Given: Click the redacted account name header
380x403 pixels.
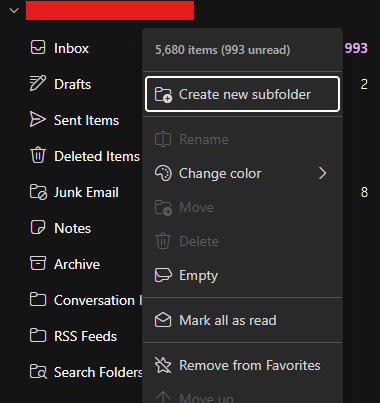Looking at the screenshot, I should pyautogui.click(x=110, y=10).
